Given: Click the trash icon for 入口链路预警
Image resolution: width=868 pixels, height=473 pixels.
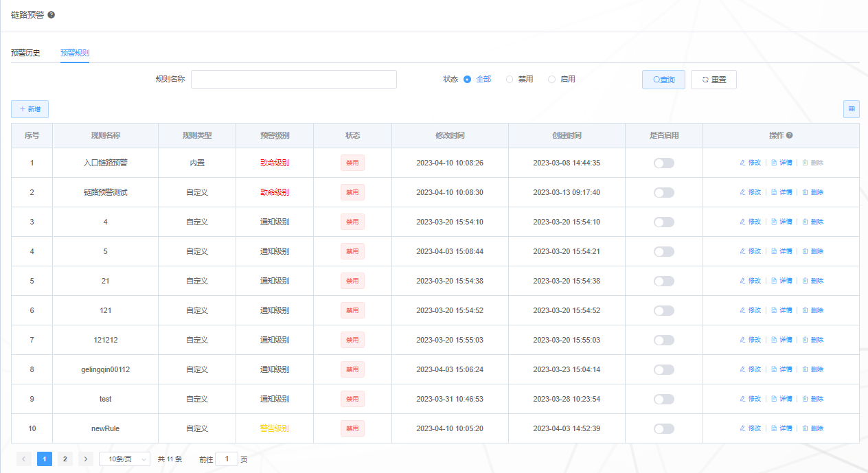Looking at the screenshot, I should [806, 163].
